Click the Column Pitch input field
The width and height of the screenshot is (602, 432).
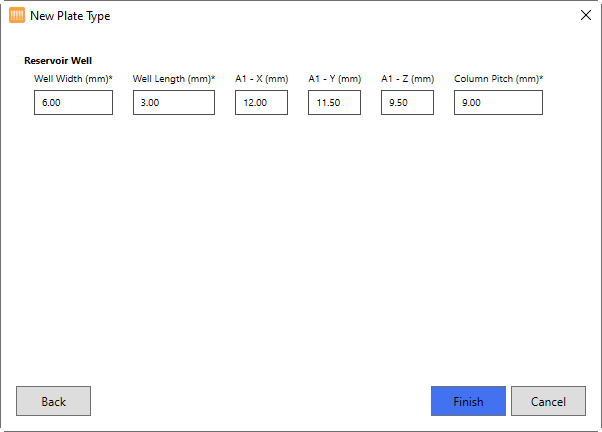tap(498, 103)
